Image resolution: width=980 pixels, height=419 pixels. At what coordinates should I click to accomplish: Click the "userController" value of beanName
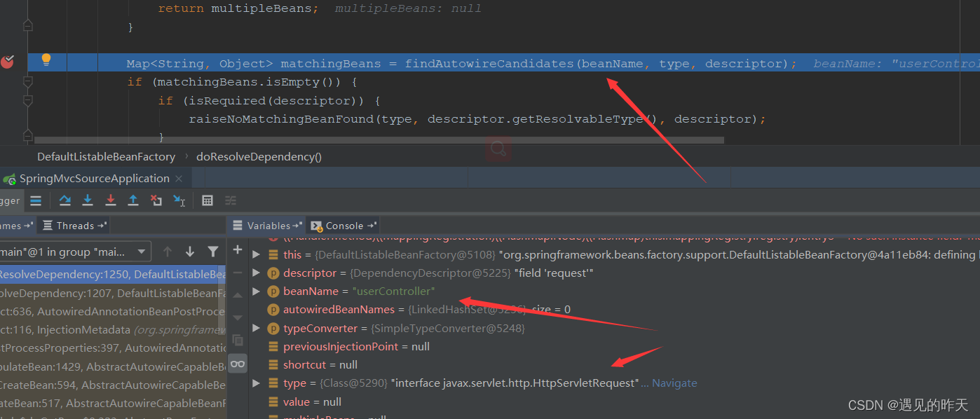(393, 291)
